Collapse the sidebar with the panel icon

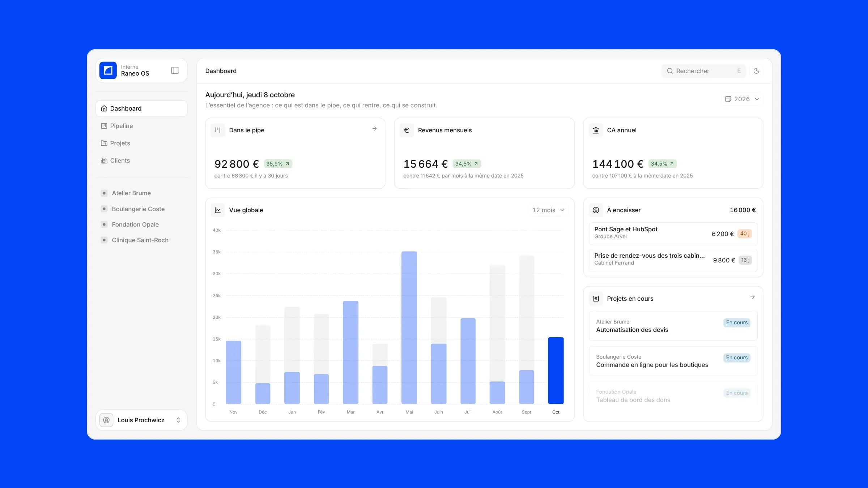(x=175, y=70)
